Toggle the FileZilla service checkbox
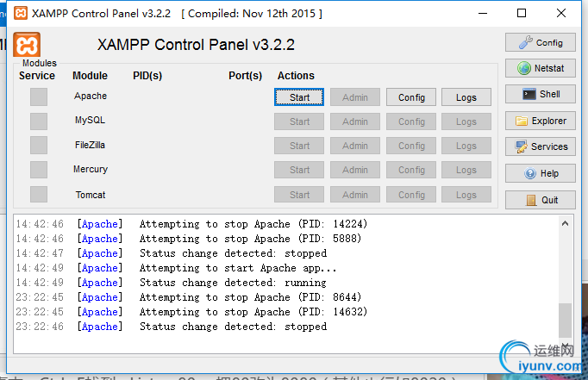This screenshot has height=380, width=588. 39,146
